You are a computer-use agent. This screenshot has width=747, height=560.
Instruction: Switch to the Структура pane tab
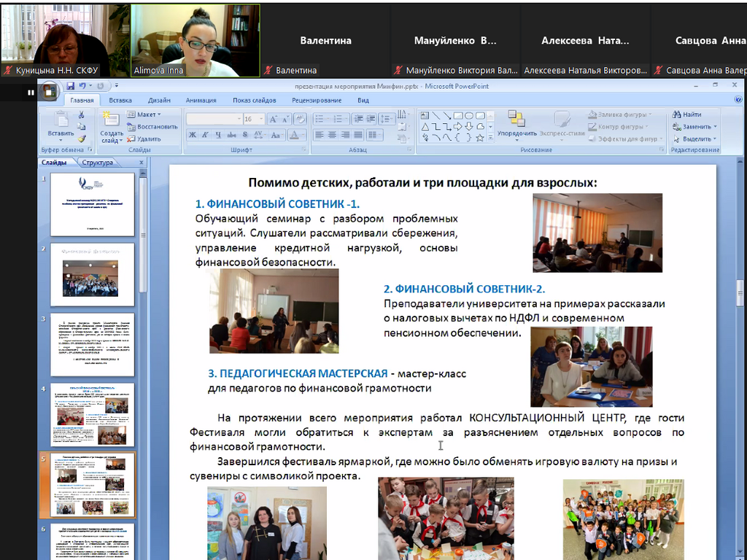(98, 163)
